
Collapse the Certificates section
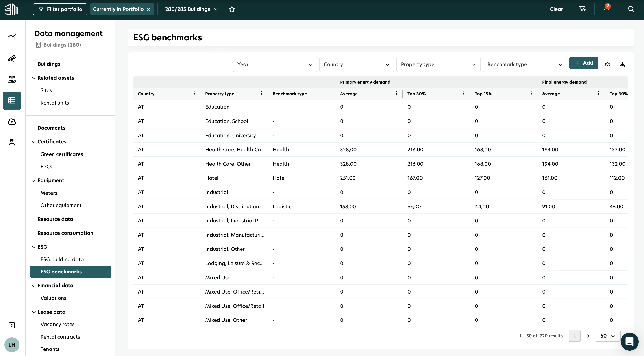pyautogui.click(x=34, y=142)
